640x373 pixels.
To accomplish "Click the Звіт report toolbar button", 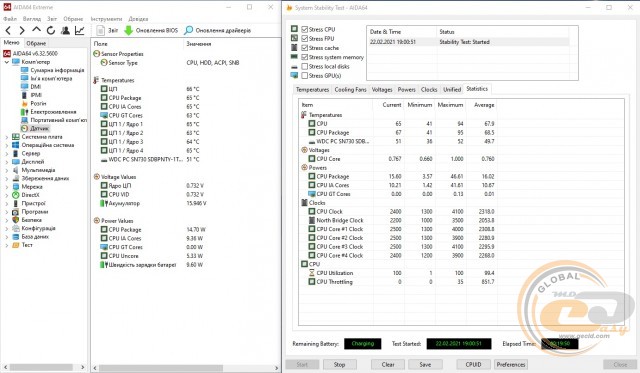I will pos(107,31).
